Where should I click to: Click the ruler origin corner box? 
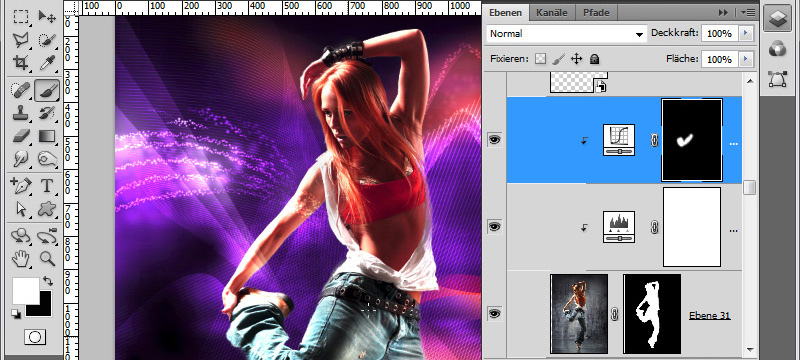tap(71, 8)
